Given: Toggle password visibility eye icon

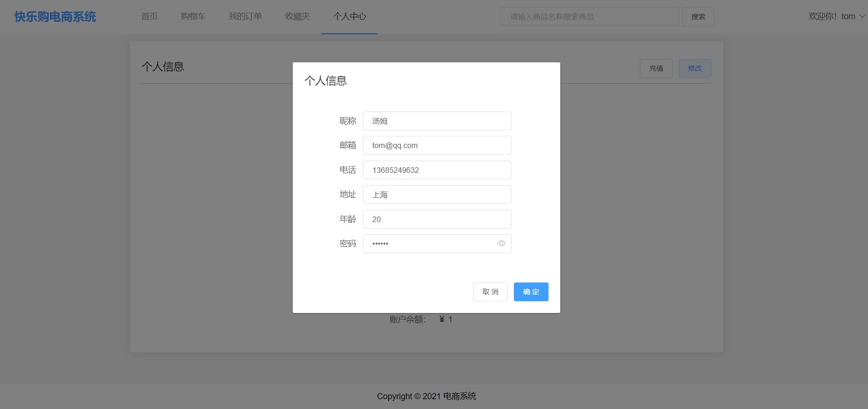Looking at the screenshot, I should tap(501, 244).
